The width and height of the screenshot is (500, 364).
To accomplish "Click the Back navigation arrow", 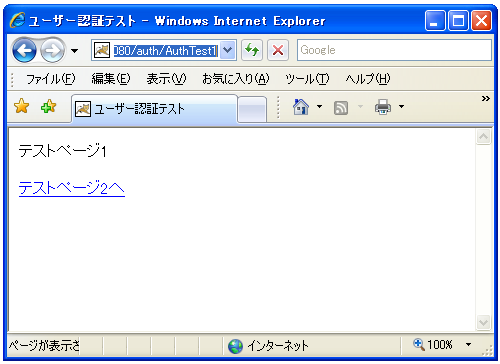I will [24, 51].
